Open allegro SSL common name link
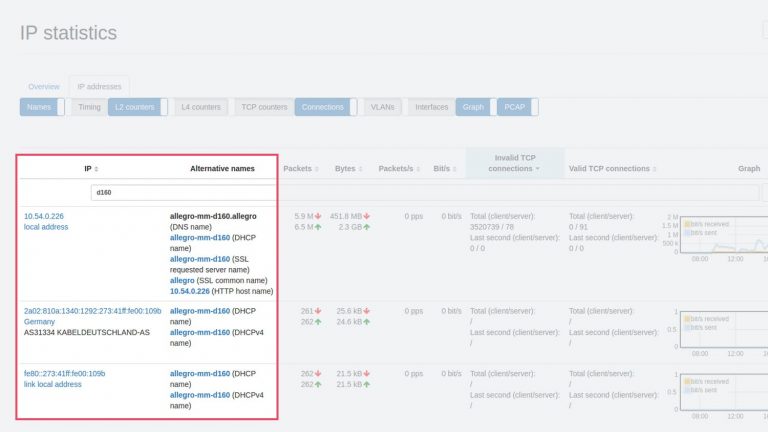 click(x=182, y=281)
